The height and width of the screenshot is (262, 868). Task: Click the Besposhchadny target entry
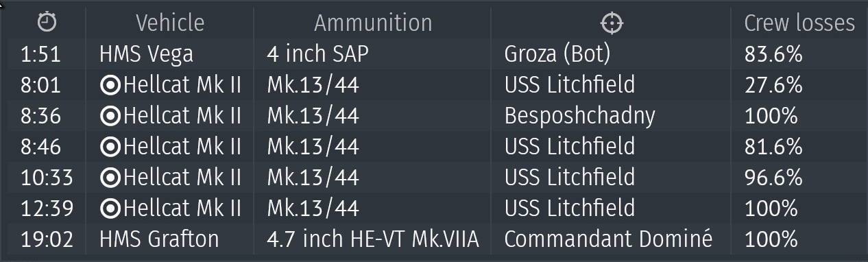click(579, 116)
